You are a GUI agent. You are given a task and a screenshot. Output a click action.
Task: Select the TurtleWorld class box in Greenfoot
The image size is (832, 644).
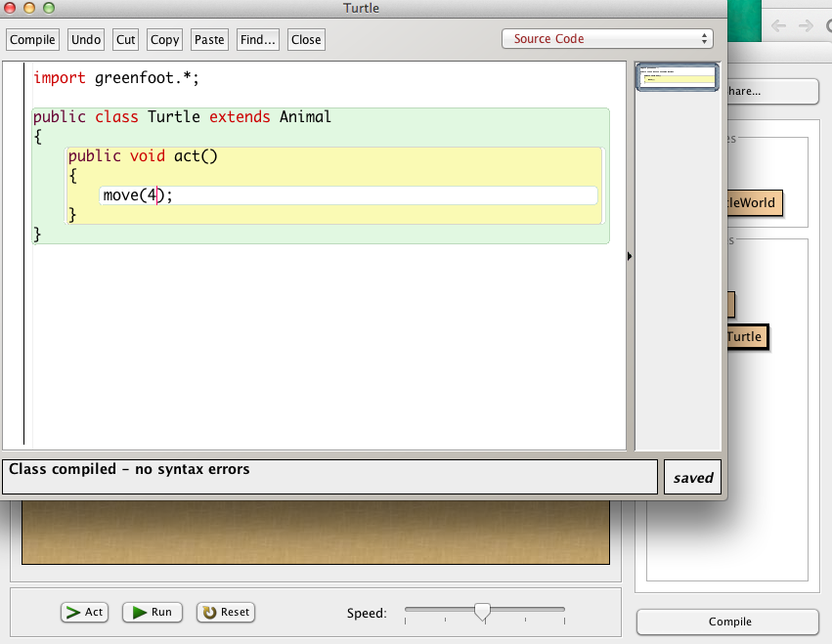[754, 202]
